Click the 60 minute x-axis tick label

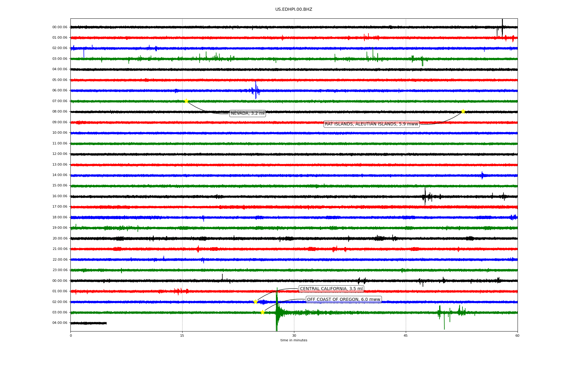pyautogui.click(x=517, y=335)
